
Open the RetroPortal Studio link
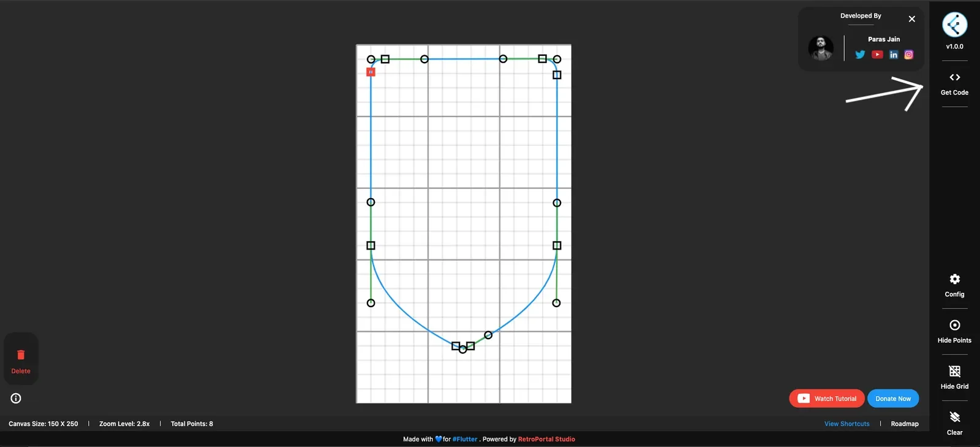tap(546, 439)
